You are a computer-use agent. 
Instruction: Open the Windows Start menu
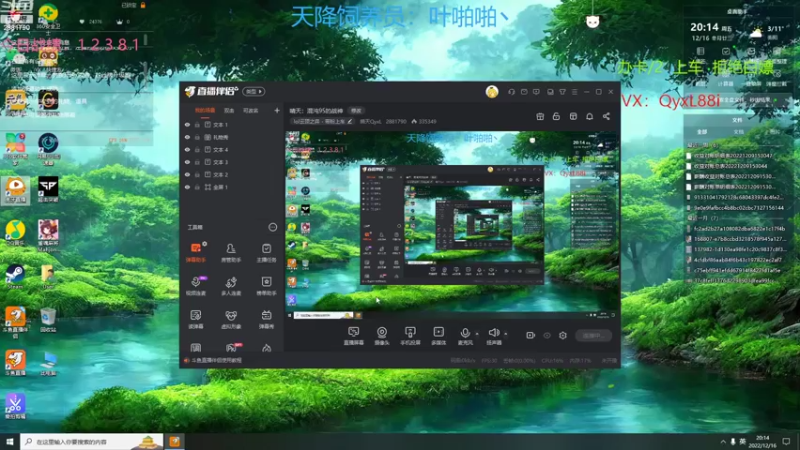10,441
